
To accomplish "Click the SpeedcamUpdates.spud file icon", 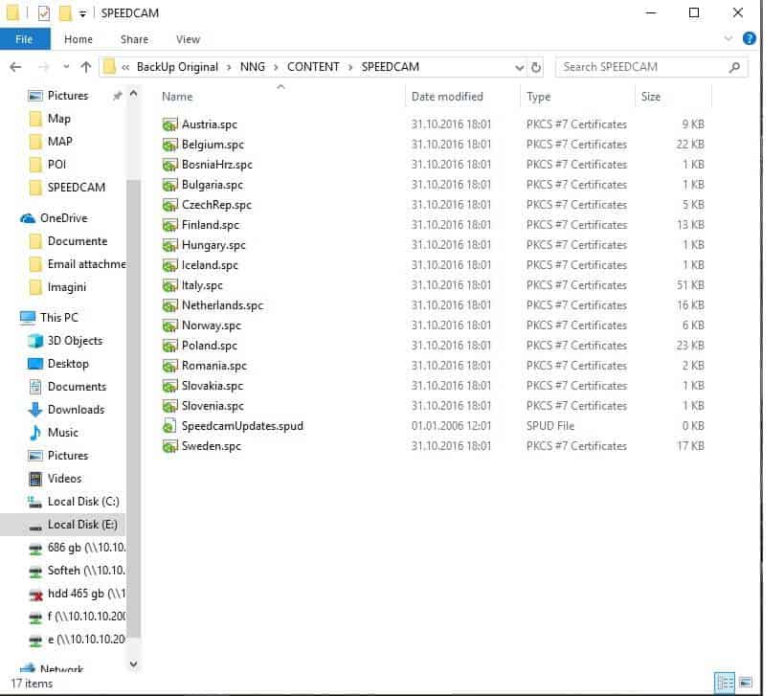I will click(x=169, y=426).
